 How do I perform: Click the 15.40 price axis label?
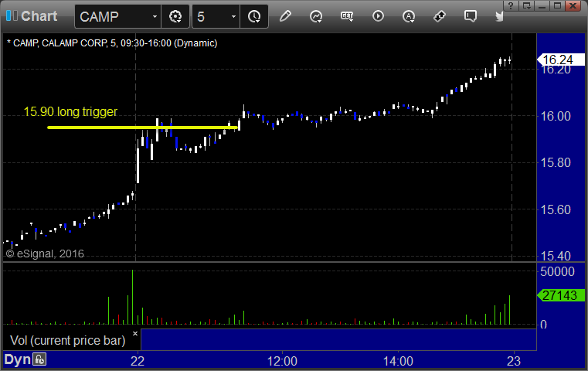click(x=556, y=256)
